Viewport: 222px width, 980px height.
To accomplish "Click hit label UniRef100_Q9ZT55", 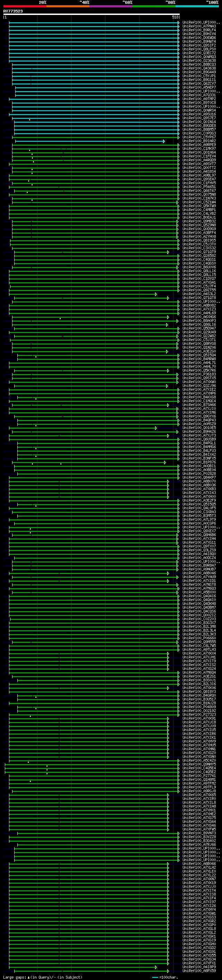I will pyautogui.click(x=199, y=290).
